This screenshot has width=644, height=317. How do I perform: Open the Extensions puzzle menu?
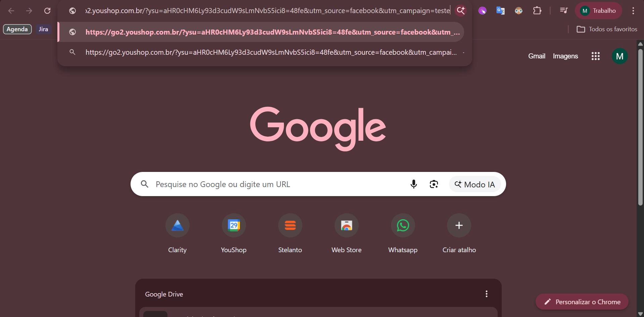[537, 11]
